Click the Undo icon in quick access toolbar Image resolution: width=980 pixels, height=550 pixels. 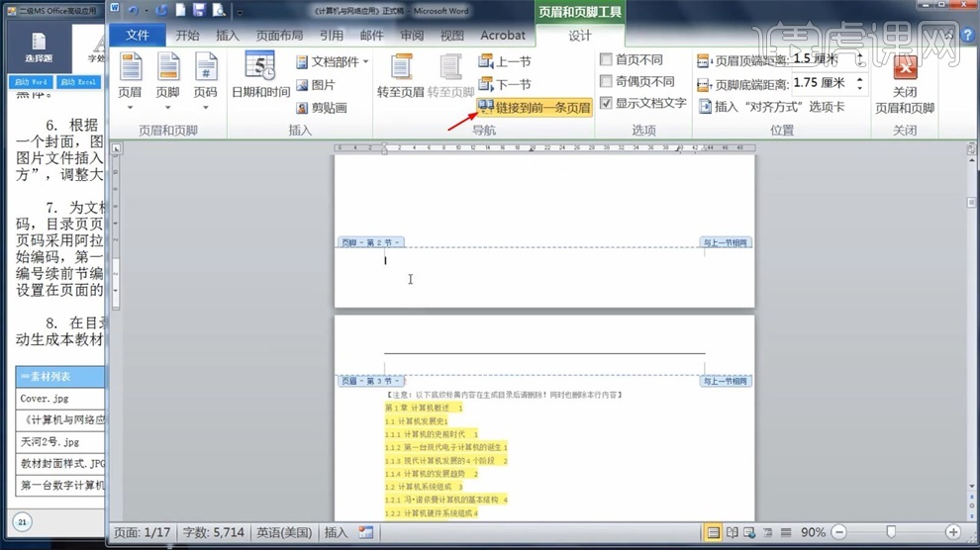133,11
